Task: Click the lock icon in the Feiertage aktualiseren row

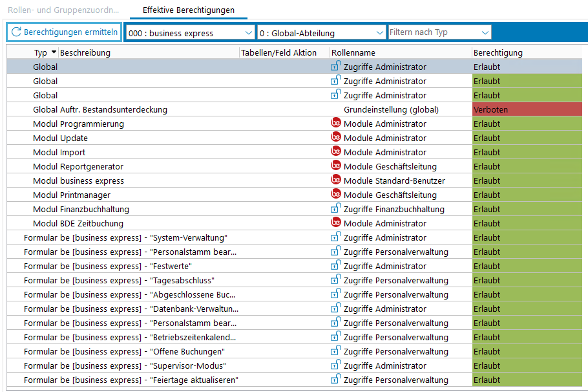Action: [335, 379]
